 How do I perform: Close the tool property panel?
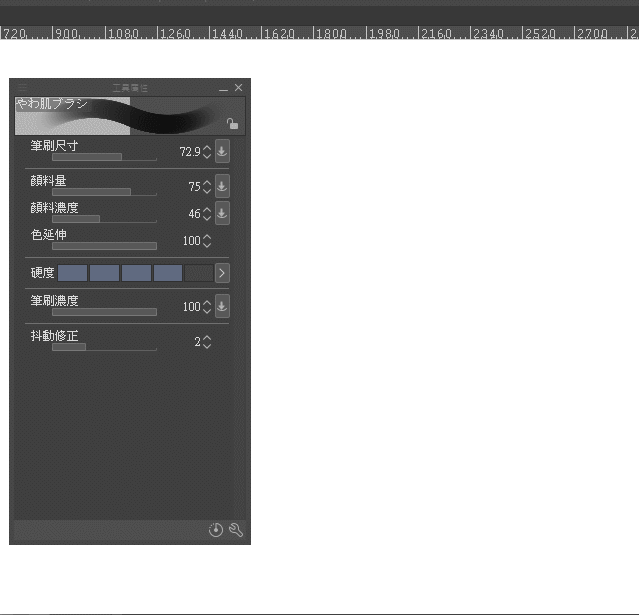pyautogui.click(x=238, y=88)
